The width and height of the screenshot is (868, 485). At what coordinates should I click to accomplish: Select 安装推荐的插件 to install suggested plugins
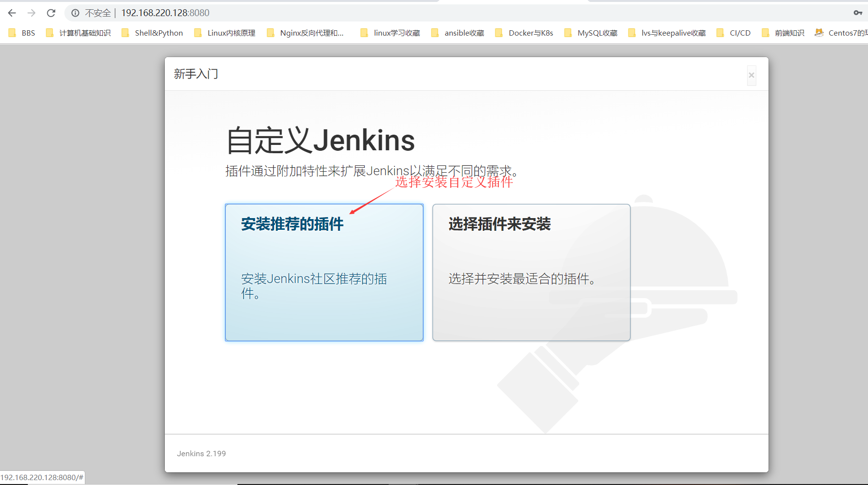click(x=324, y=272)
